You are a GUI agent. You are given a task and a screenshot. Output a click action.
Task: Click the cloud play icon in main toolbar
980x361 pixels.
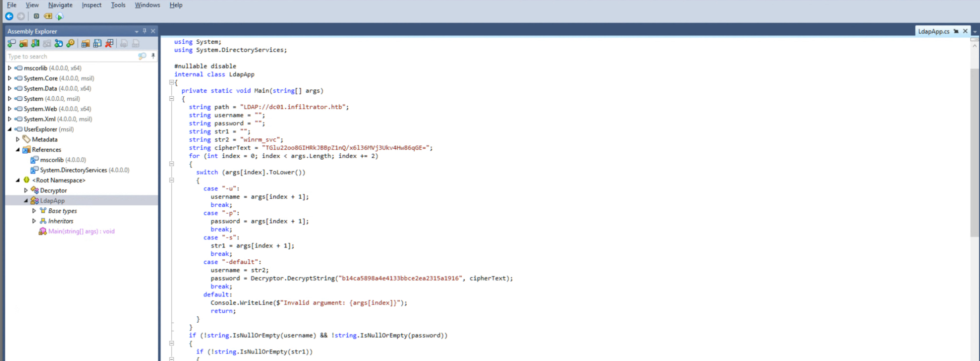pos(60,16)
